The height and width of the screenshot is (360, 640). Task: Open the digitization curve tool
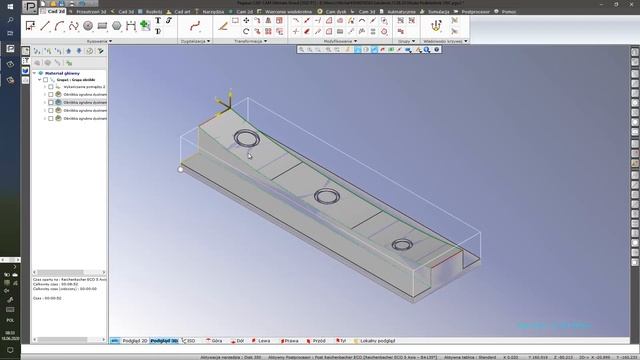(195, 26)
